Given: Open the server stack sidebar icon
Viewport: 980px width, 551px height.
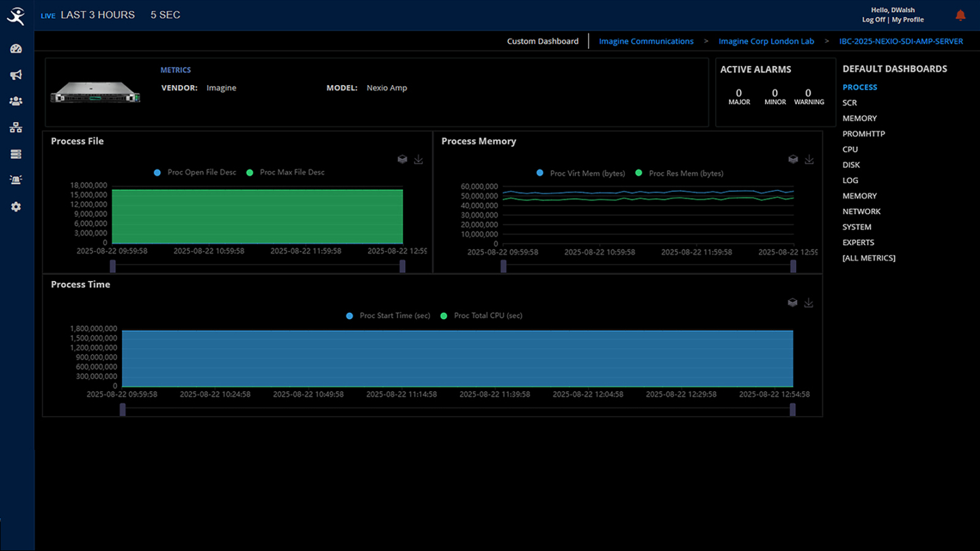Looking at the screenshot, I should point(16,154).
